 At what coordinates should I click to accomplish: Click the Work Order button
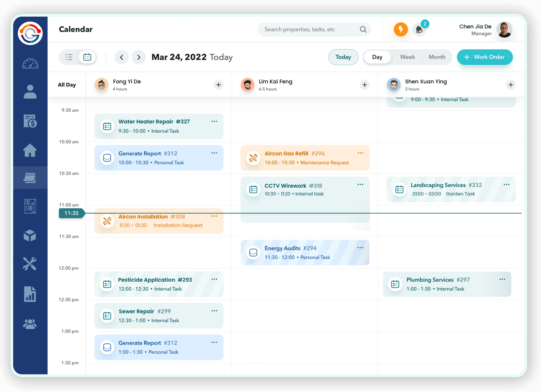point(485,57)
